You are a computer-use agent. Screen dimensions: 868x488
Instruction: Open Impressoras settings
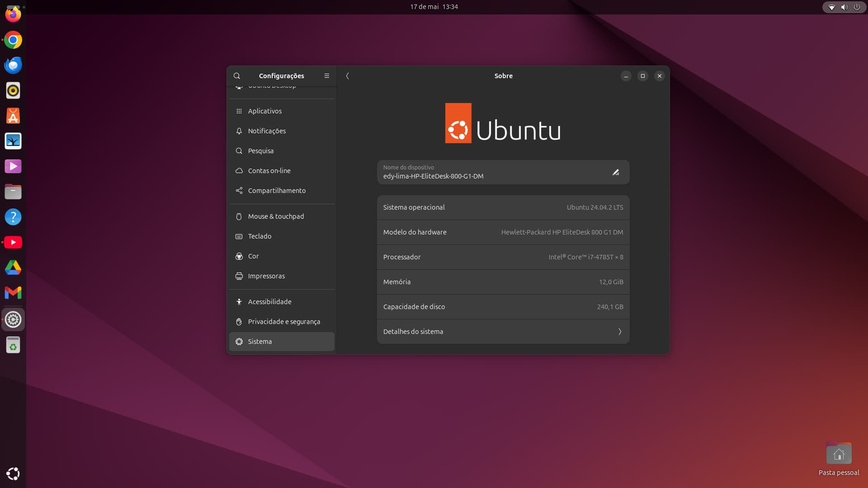point(282,276)
